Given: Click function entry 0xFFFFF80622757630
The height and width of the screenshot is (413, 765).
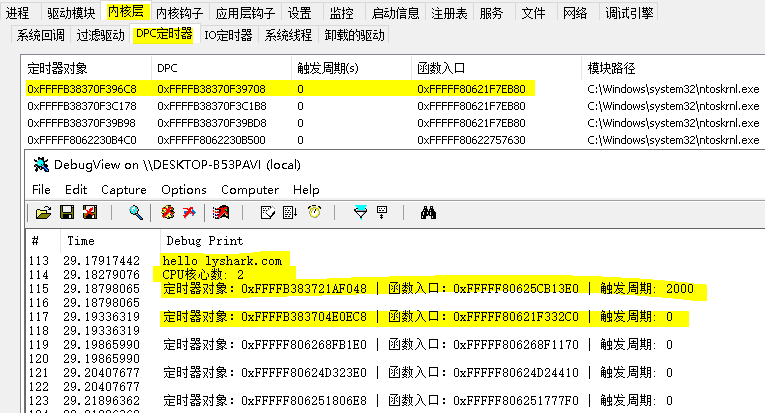Looking at the screenshot, I should (x=471, y=140).
